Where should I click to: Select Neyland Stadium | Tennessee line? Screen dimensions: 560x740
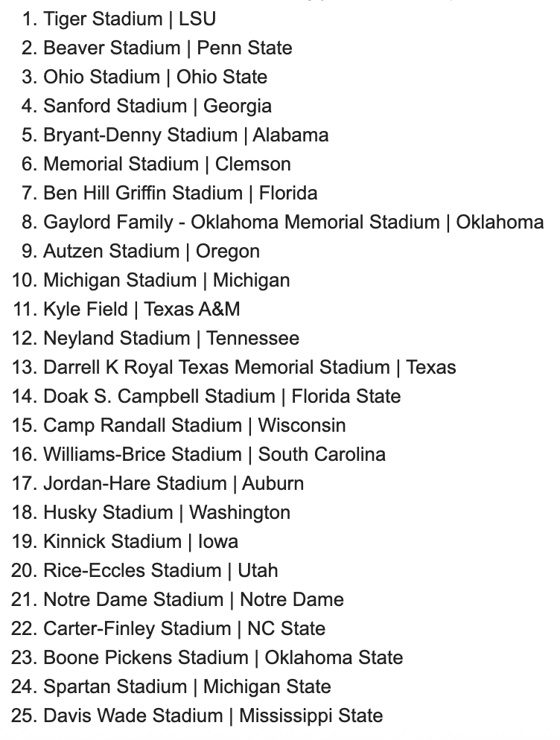click(171, 339)
